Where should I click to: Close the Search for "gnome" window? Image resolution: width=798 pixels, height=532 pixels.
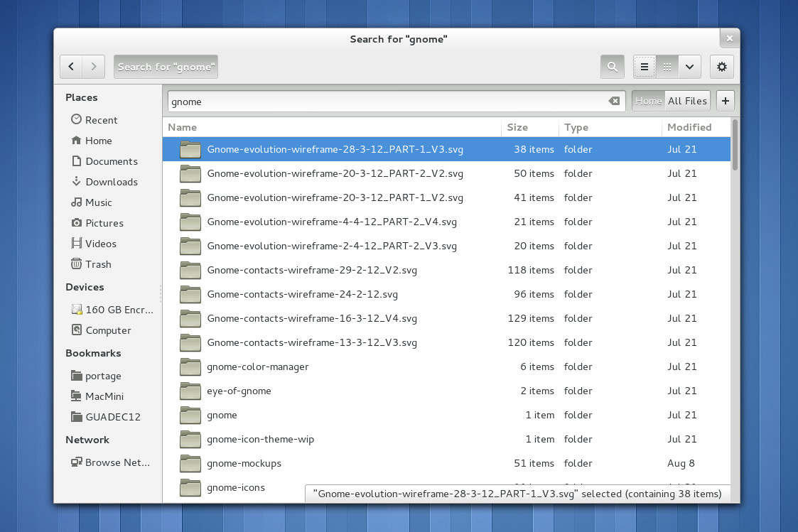pyautogui.click(x=730, y=38)
